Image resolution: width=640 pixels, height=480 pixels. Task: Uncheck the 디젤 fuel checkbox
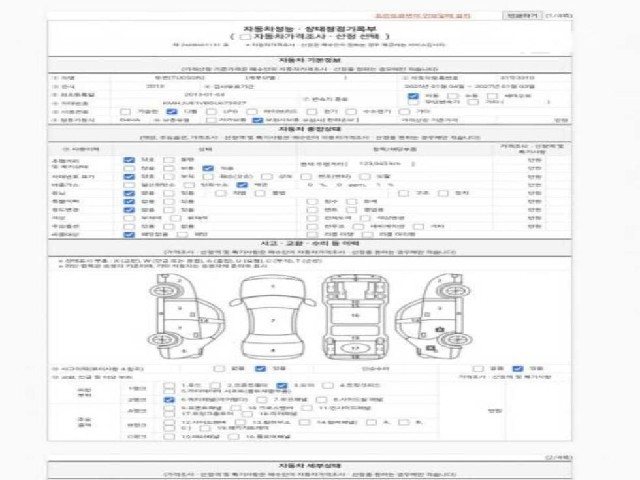point(172,111)
